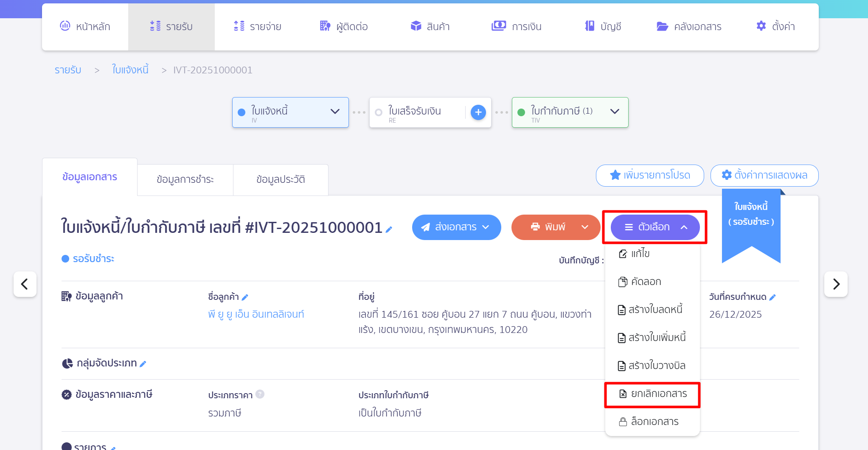The height and width of the screenshot is (450, 868).
Task: Click the pencil icon beside the invoice number
Action: click(389, 229)
